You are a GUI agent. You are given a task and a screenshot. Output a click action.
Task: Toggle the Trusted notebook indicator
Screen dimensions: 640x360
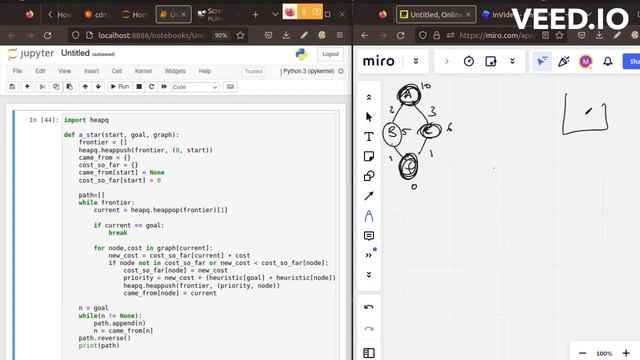click(253, 71)
